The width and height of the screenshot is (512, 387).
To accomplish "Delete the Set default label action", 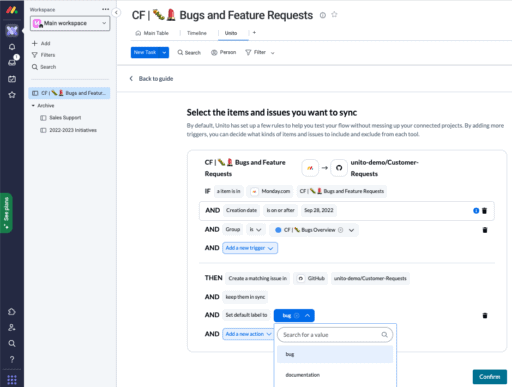I will click(x=485, y=315).
